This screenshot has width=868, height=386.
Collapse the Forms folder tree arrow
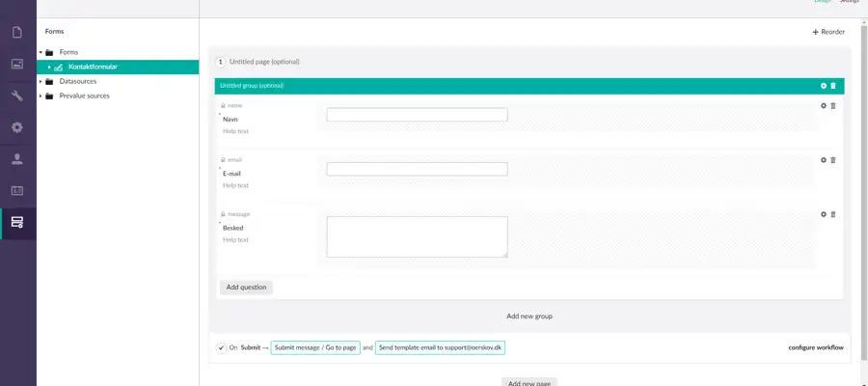[x=41, y=52]
